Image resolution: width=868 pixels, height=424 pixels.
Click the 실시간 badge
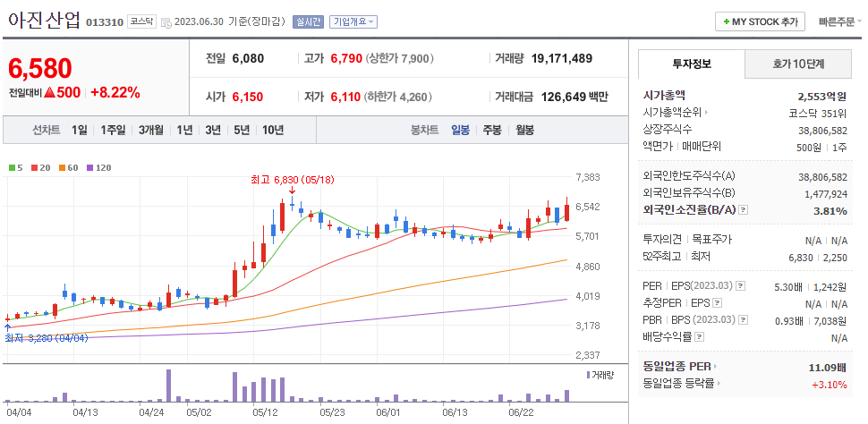(308, 22)
